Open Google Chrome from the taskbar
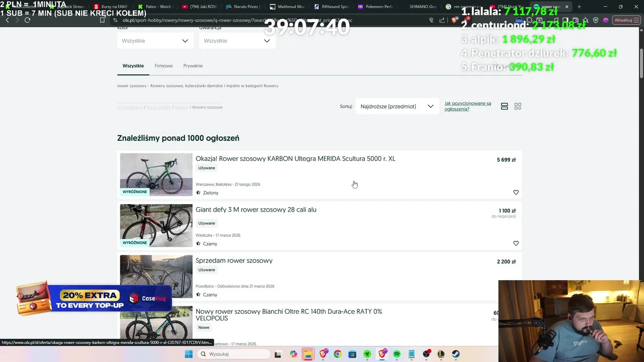The height and width of the screenshot is (362, 644). tap(338, 354)
